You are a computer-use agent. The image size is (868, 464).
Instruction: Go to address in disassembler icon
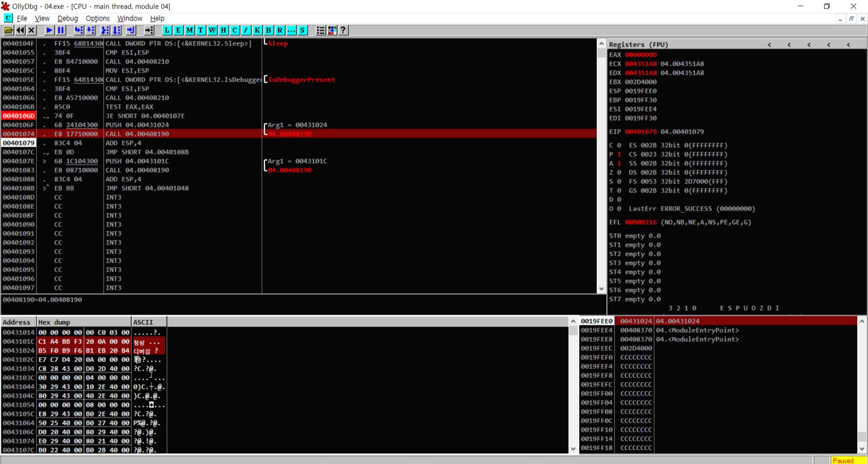149,30
